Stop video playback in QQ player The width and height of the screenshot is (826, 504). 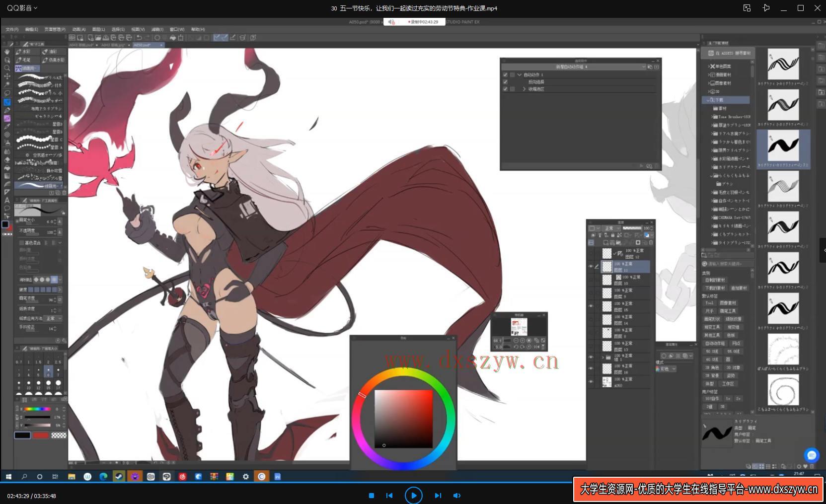(x=371, y=495)
